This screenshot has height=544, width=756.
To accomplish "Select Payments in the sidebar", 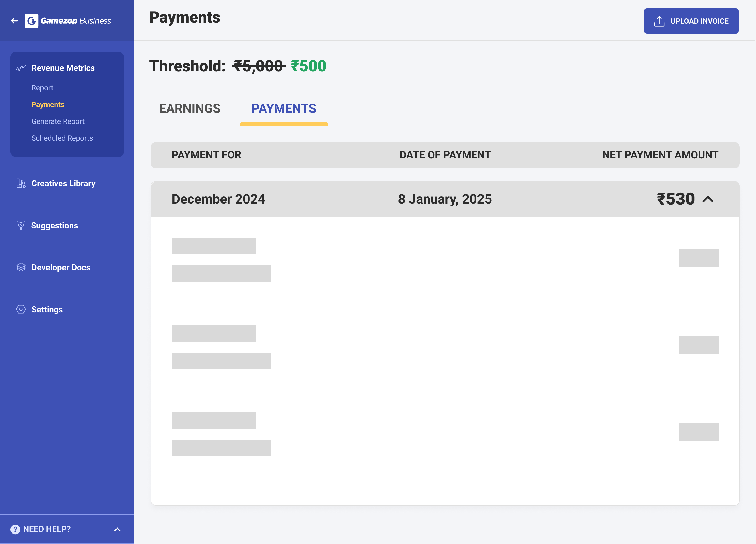I will [48, 105].
